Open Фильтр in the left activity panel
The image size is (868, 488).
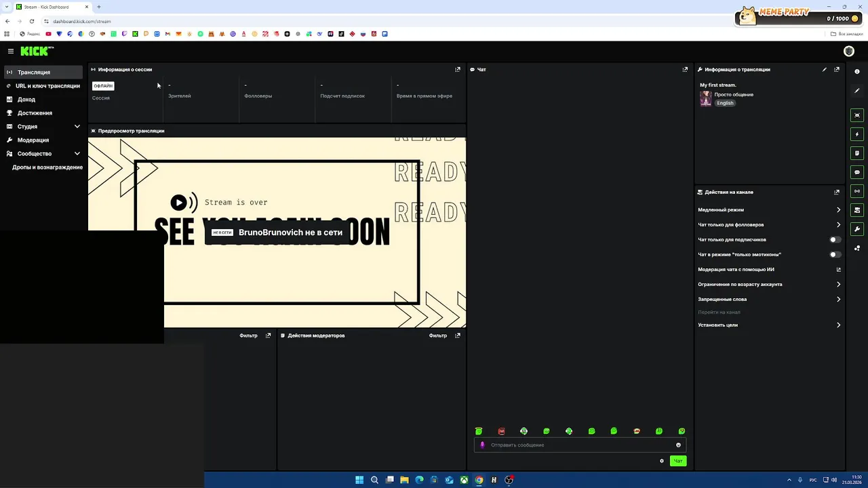tap(248, 335)
